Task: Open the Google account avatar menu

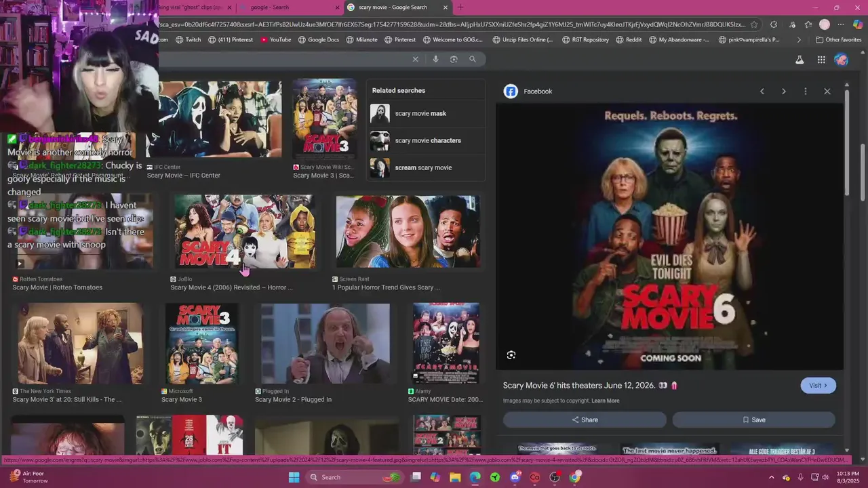Action: pyautogui.click(x=841, y=60)
